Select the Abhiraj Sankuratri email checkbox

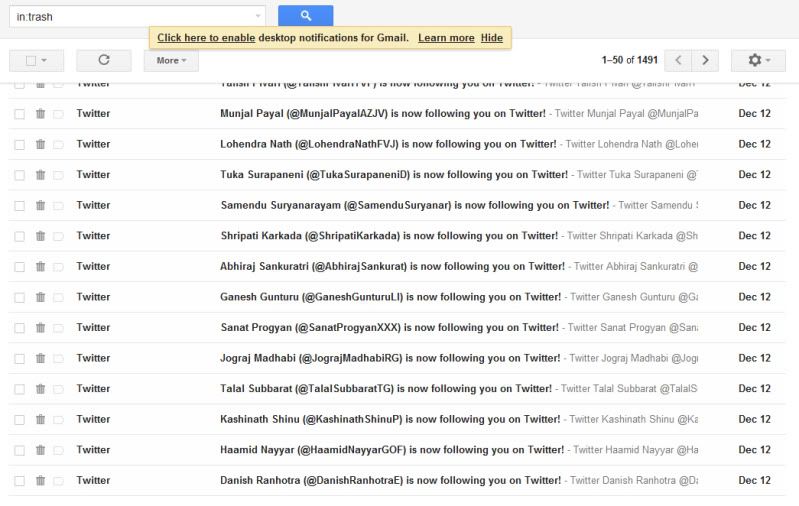[20, 267]
